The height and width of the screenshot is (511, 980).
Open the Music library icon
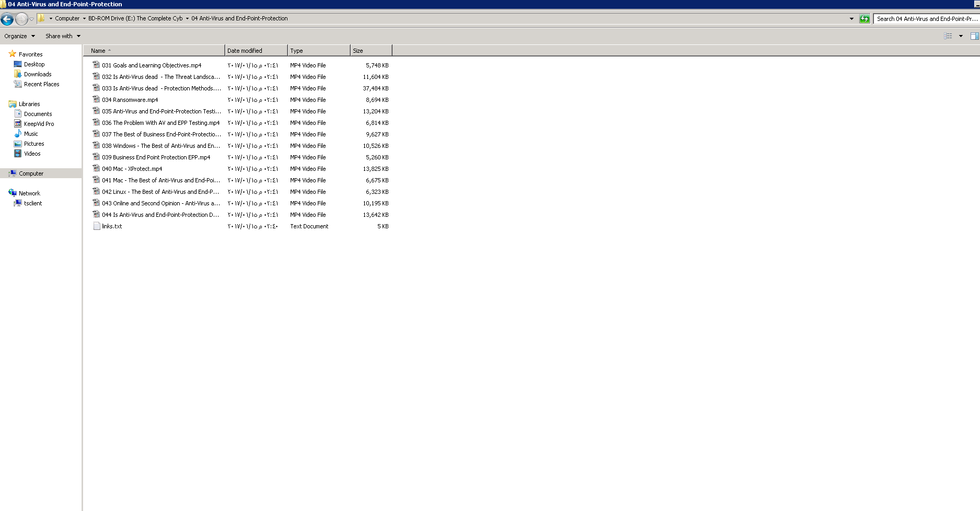18,134
